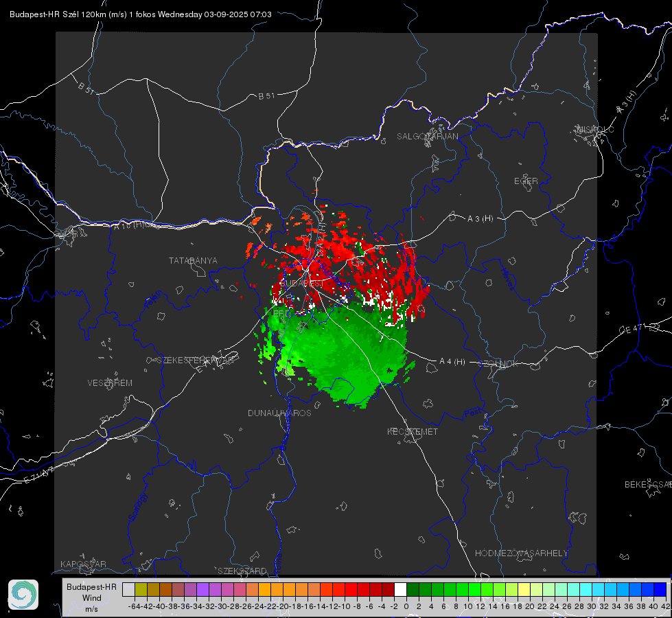Click the timestamp '03-09-2025 07:03'
672x618 pixels.
point(237,14)
